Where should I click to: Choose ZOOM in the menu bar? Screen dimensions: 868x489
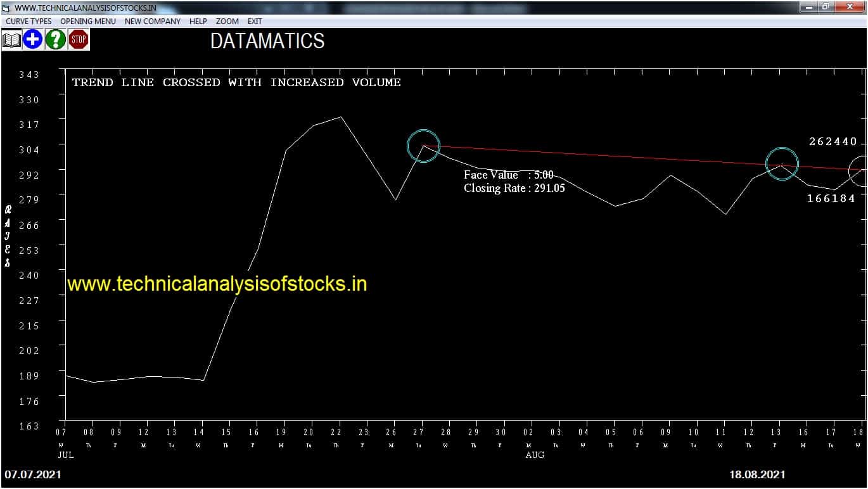click(227, 21)
